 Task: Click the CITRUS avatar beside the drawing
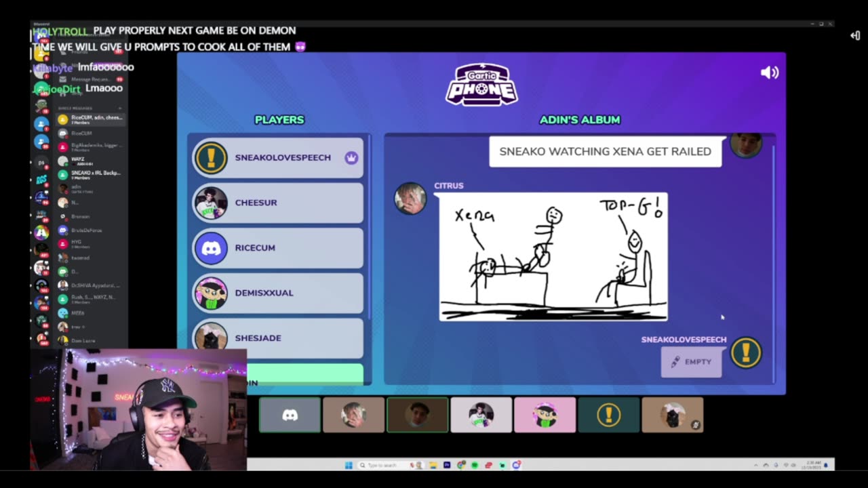tap(410, 199)
